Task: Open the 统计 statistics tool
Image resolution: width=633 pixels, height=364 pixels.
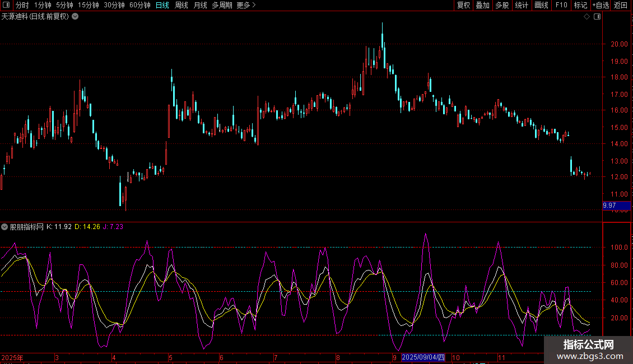Action: [x=522, y=5]
